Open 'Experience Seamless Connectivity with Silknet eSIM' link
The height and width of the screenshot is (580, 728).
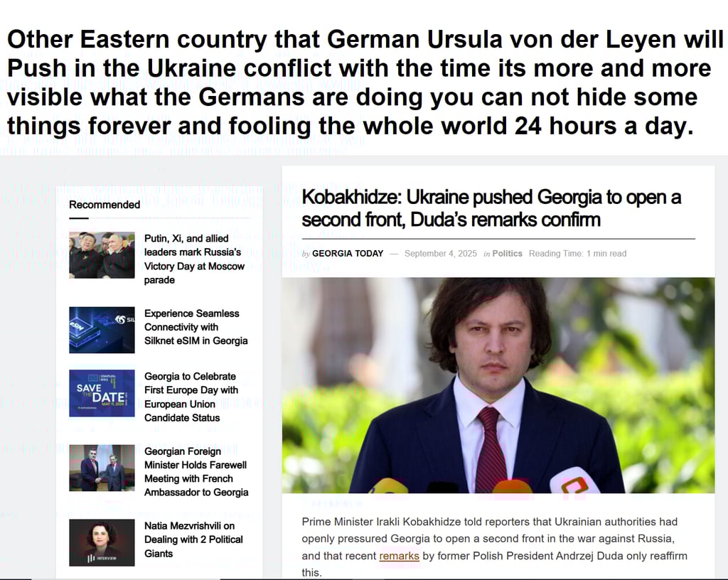coord(196,327)
